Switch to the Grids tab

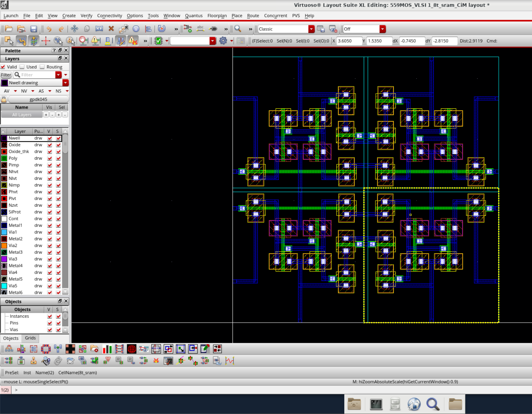click(30, 338)
